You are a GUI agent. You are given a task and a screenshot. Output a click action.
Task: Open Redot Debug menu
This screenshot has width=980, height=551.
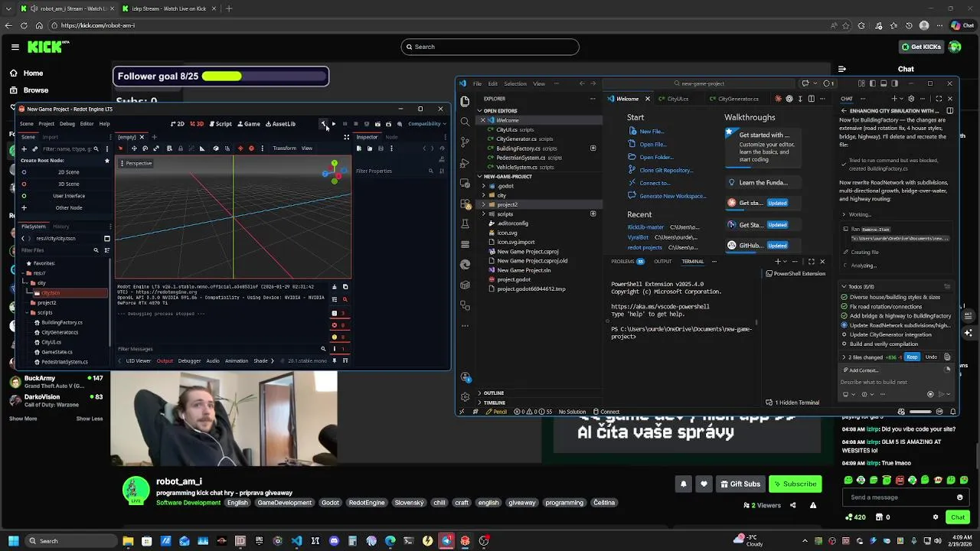(67, 124)
